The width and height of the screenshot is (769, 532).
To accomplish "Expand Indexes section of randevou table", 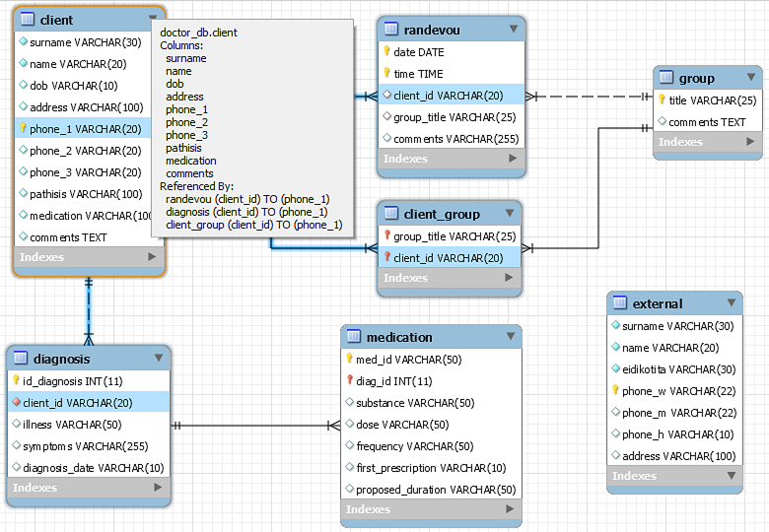I will click(513, 159).
